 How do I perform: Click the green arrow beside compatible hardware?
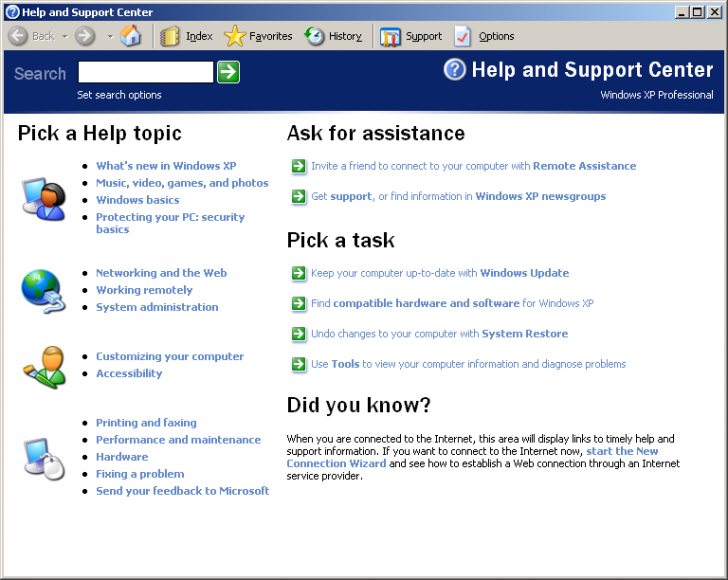(x=299, y=303)
